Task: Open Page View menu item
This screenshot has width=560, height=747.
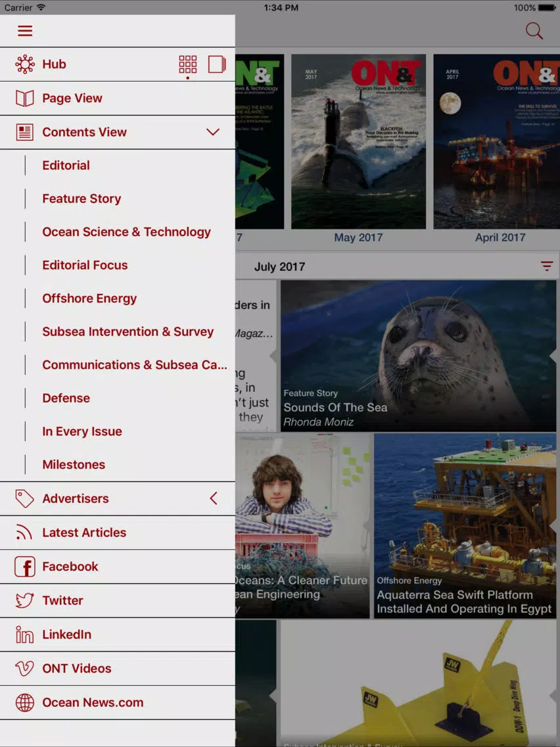Action: coord(118,98)
